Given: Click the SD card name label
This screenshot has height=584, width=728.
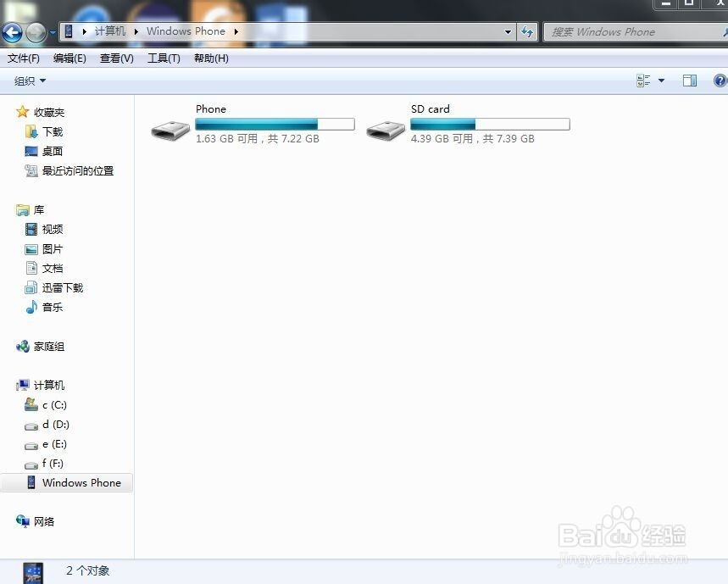Looking at the screenshot, I should click(430, 109).
